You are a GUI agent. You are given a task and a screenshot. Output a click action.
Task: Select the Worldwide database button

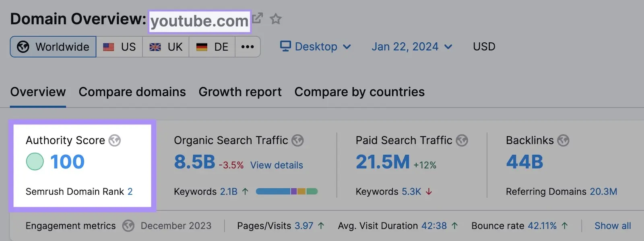[53, 47]
